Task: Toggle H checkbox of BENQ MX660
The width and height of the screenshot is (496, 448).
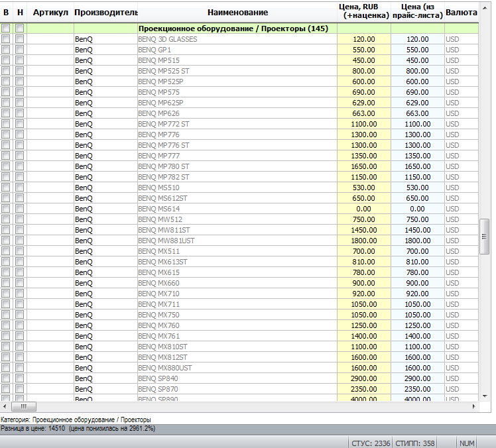Action: (20, 282)
